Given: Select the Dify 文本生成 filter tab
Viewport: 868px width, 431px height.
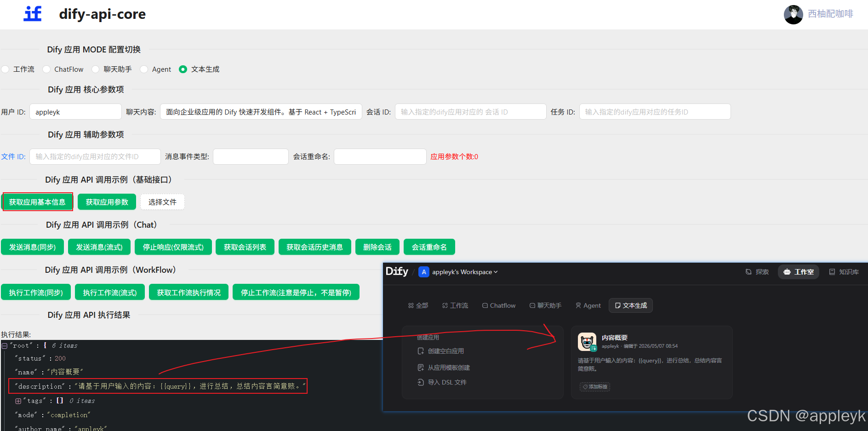Looking at the screenshot, I should (x=631, y=305).
